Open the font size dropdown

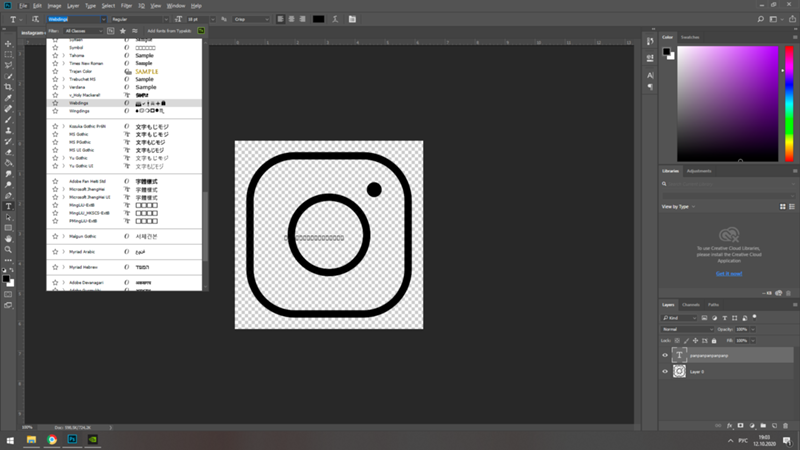tap(213, 19)
